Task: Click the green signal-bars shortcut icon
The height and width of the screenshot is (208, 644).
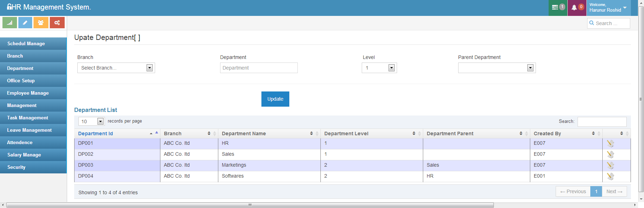Action: [x=10, y=23]
